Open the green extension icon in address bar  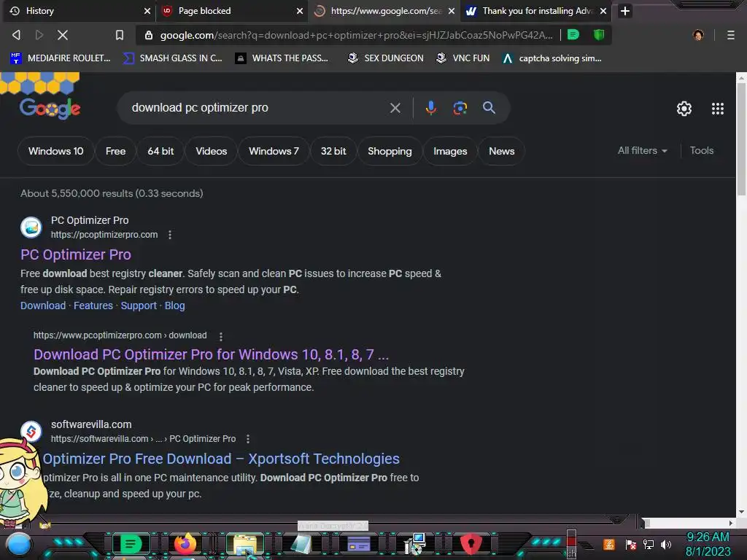573,34
